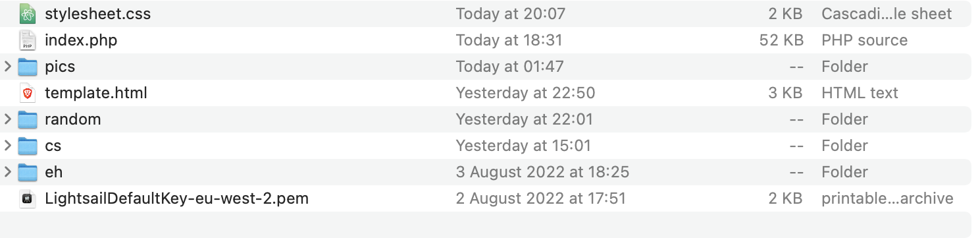Select LightsailDefaultKey-eu-west-2.pem file name
This screenshot has width=980, height=238.
click(176, 198)
